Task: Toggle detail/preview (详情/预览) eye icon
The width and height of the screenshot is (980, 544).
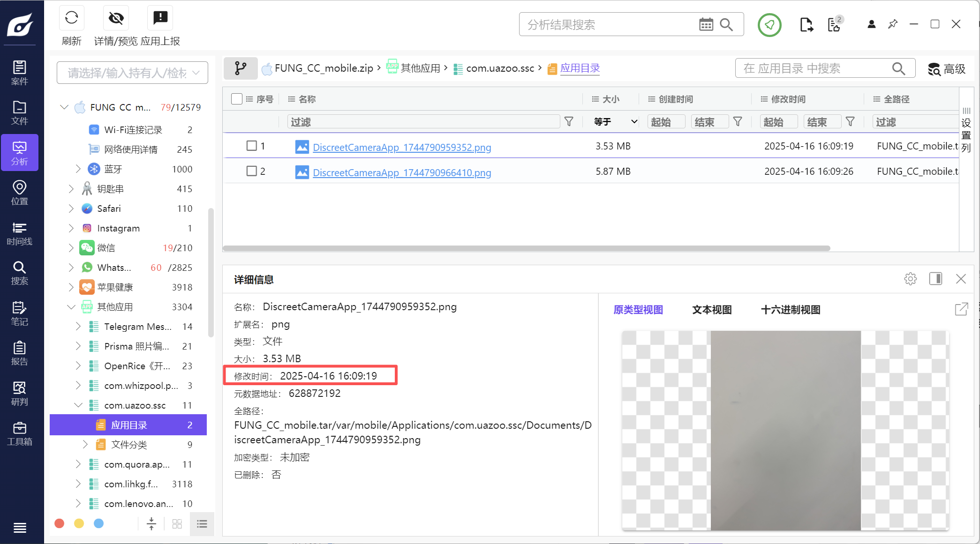Action: (x=116, y=18)
